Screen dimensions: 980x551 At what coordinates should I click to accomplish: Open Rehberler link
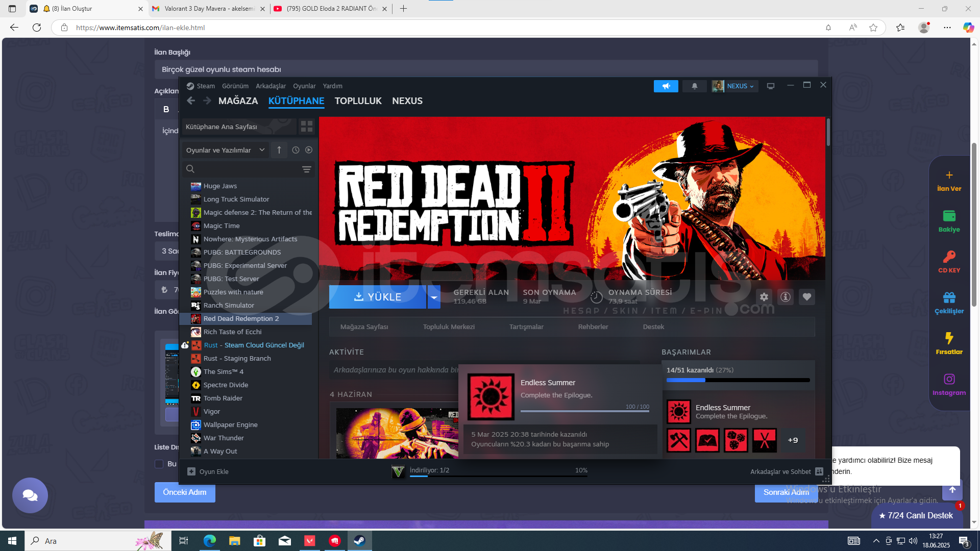click(593, 327)
